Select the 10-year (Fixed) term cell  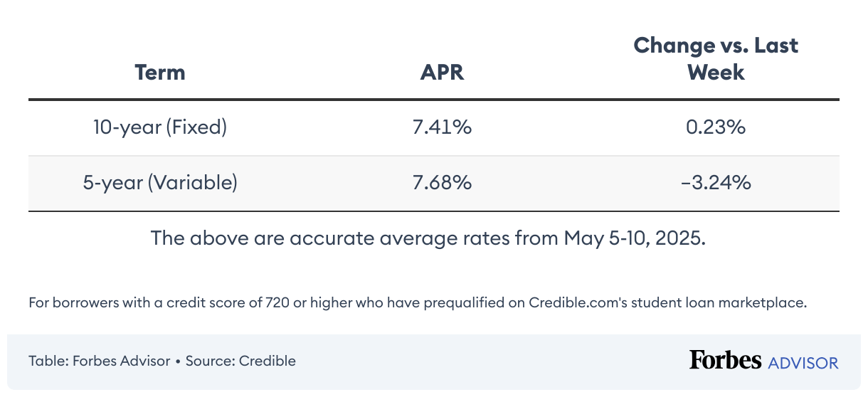(160, 127)
